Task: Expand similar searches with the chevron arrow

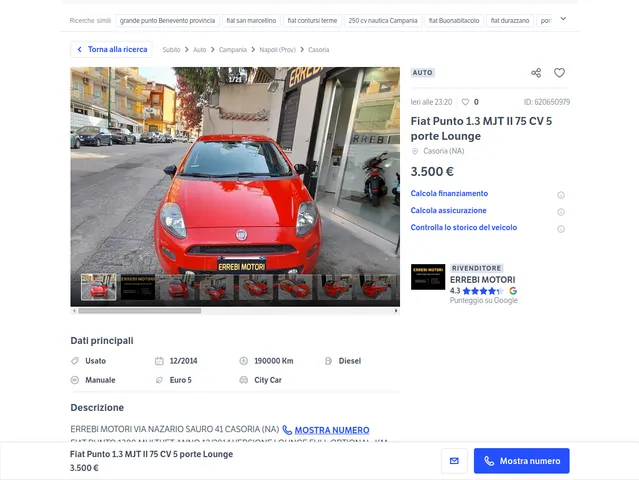Action: [563, 19]
